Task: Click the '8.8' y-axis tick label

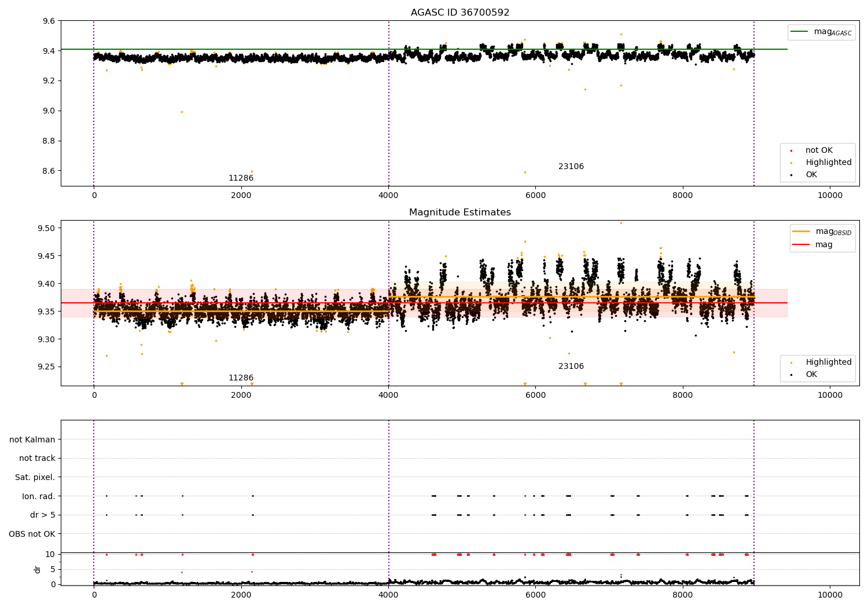Action: pos(49,141)
